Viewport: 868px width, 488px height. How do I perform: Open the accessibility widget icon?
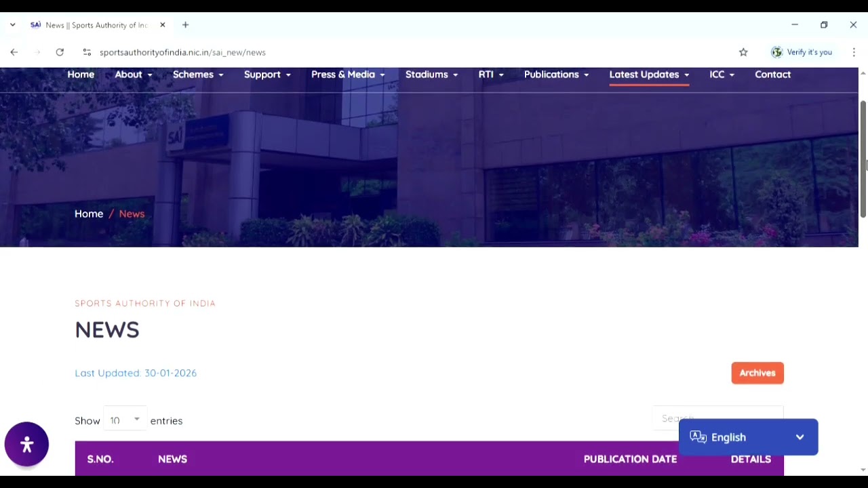point(27,445)
